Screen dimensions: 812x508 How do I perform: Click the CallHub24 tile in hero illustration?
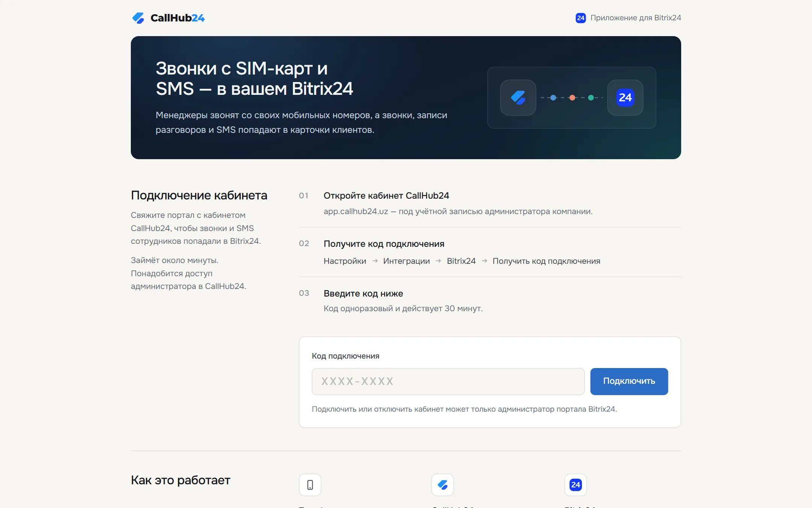pos(518,97)
